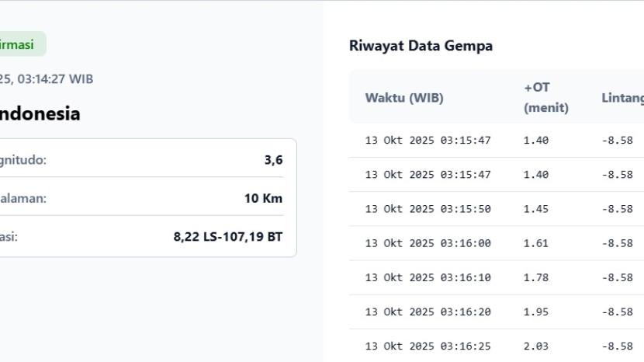Click the OT value 1.95

coord(536,312)
